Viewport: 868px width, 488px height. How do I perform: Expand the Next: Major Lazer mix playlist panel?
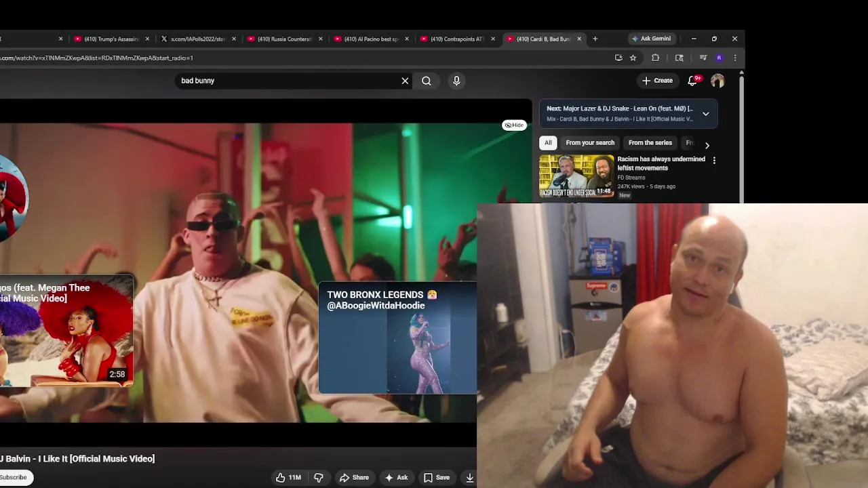pyautogui.click(x=706, y=113)
